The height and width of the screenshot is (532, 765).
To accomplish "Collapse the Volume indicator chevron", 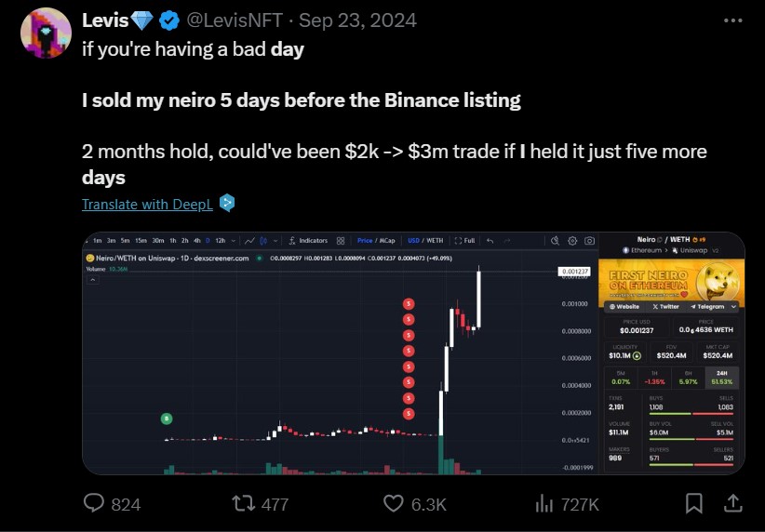I will pos(93,280).
